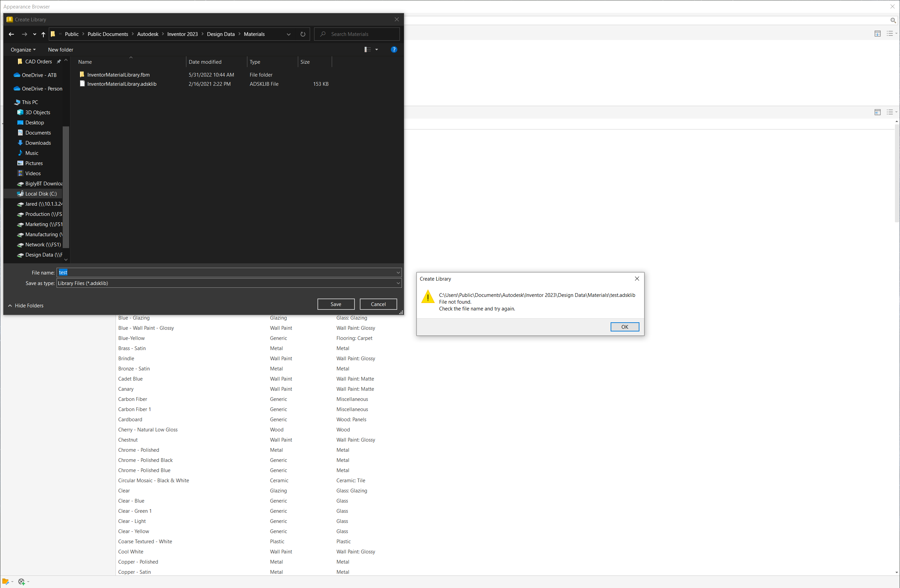The width and height of the screenshot is (900, 588).
Task: Dismiss the warning by clicking OK
Action: (624, 327)
